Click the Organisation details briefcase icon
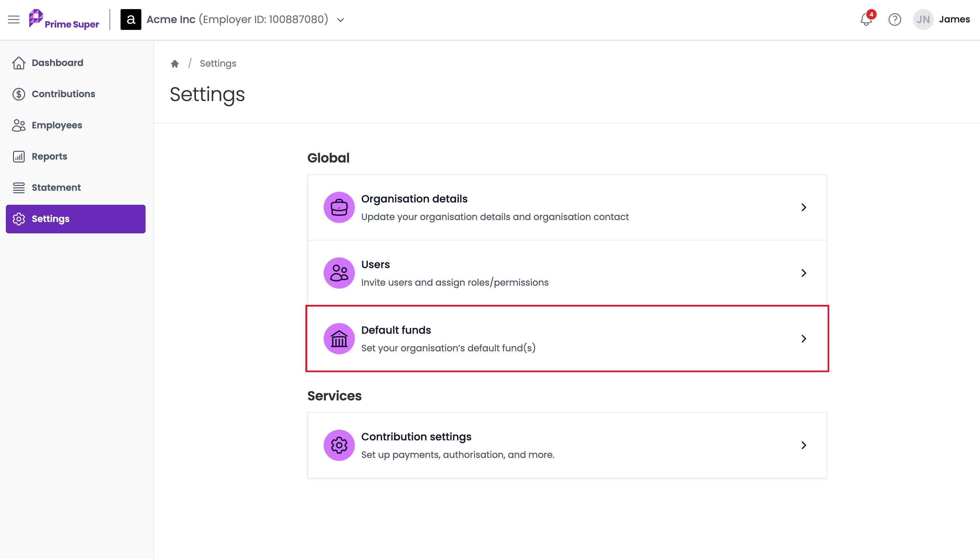The height and width of the screenshot is (559, 980). 339,207
